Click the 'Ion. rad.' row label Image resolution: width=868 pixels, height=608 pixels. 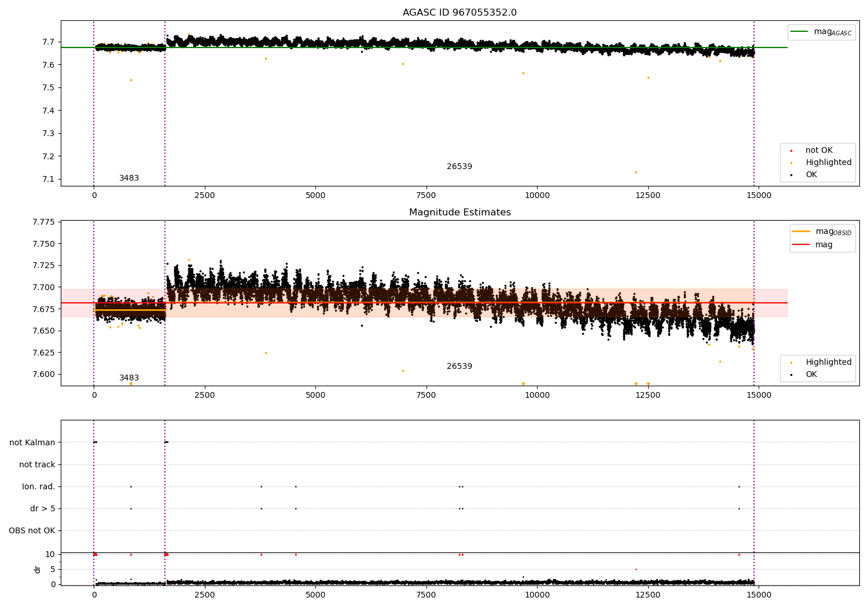pyautogui.click(x=39, y=487)
